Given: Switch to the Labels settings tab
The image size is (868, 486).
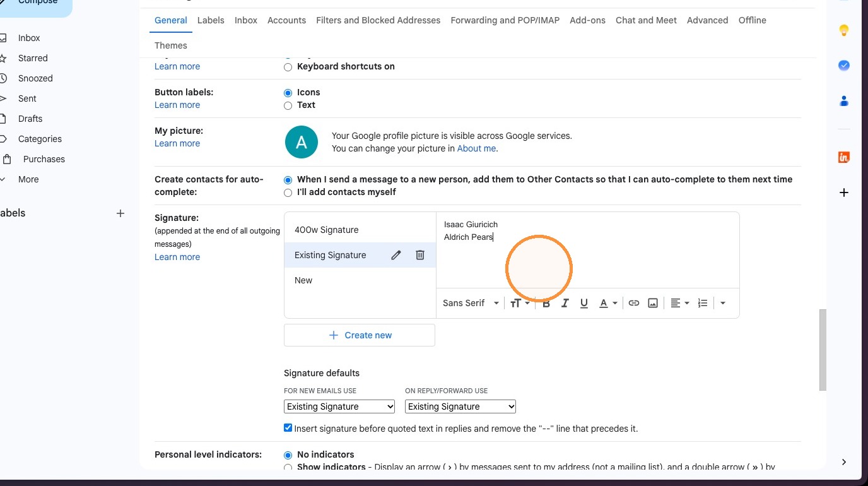Looking at the screenshot, I should click(211, 20).
